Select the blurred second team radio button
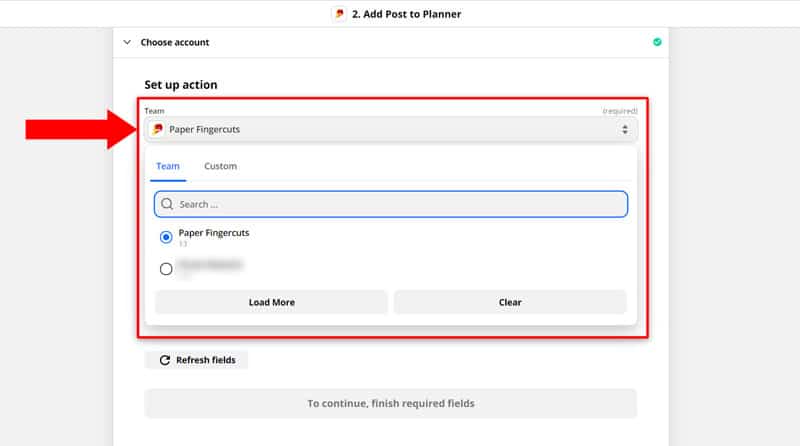Screen dimensions: 800x446 166,269
